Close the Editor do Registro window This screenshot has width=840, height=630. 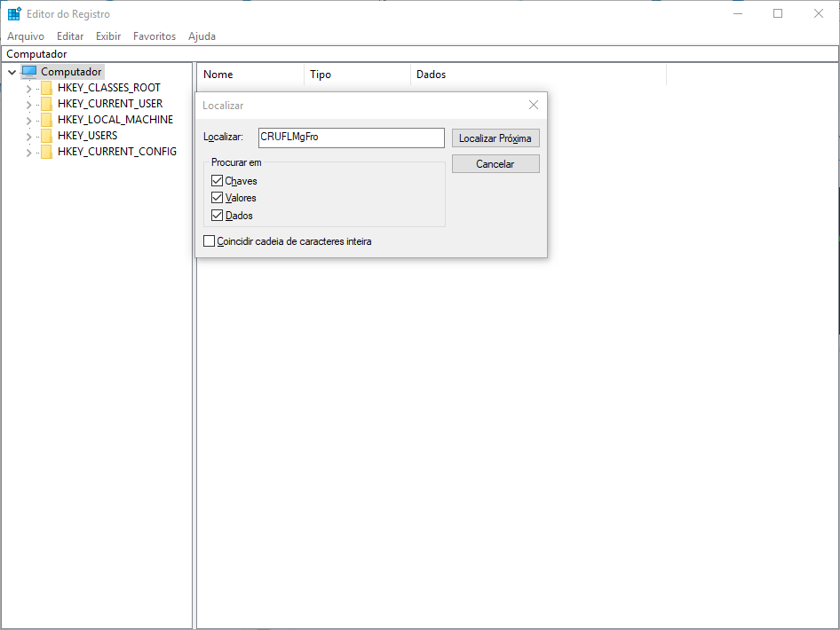pyautogui.click(x=819, y=13)
